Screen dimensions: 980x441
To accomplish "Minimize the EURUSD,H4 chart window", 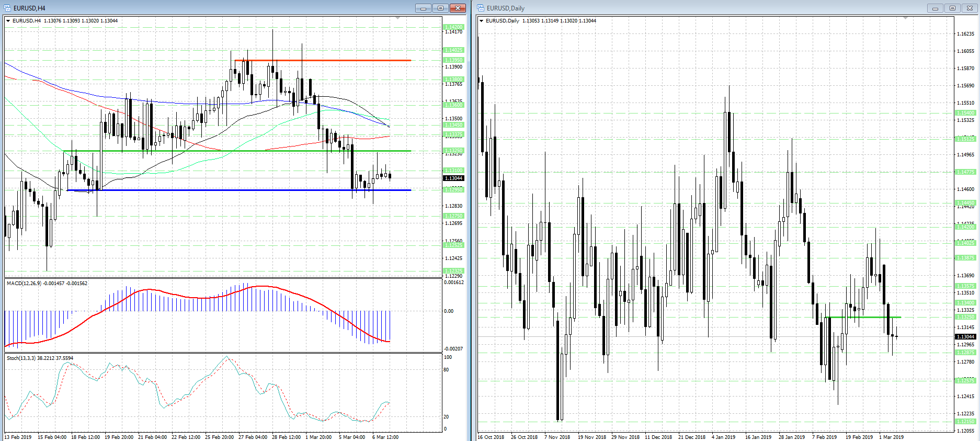I will click(423, 8).
